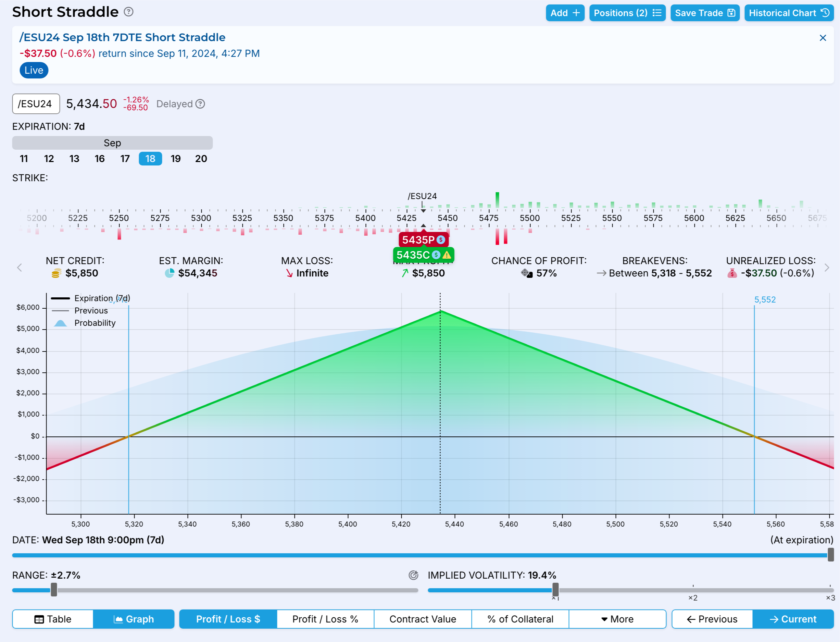Click the help icon beside Short Straddle
Screen dimensions: 840x642
point(129,12)
